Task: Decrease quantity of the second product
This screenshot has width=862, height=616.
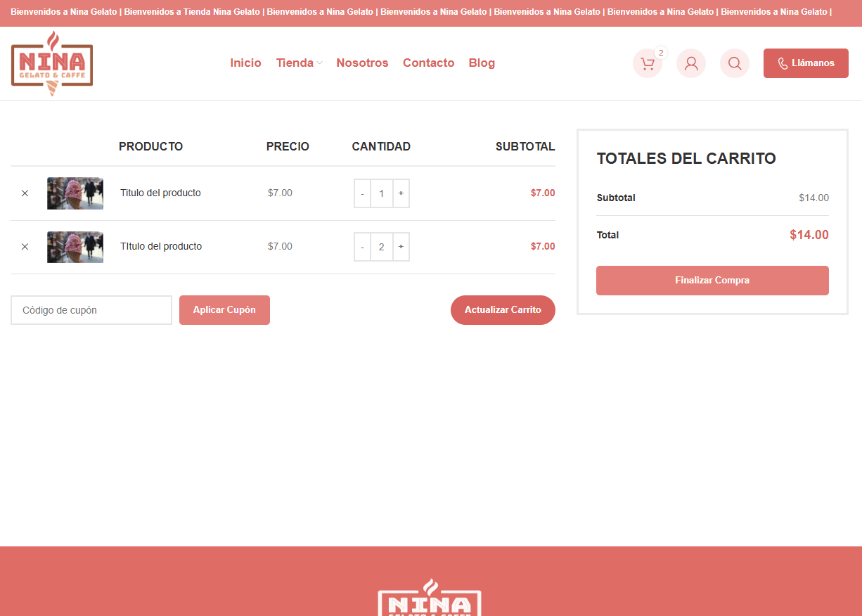Action: point(362,247)
